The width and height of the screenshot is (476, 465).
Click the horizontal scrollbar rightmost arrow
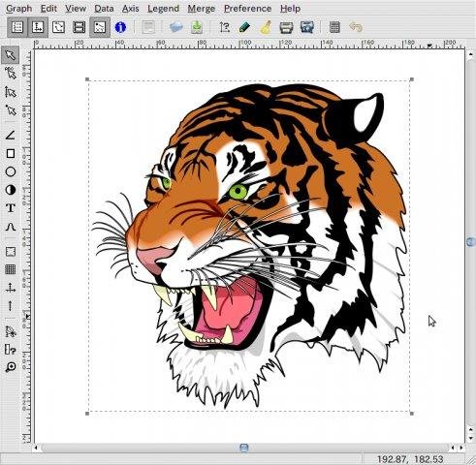coord(461,448)
